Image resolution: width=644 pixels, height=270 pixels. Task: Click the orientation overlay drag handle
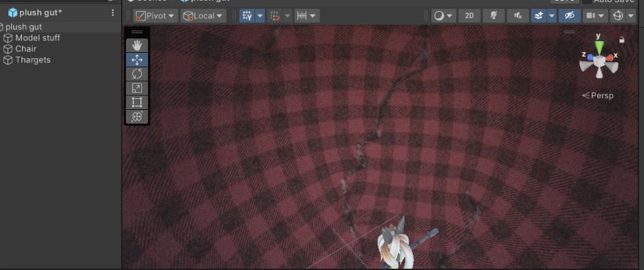(569, 32)
